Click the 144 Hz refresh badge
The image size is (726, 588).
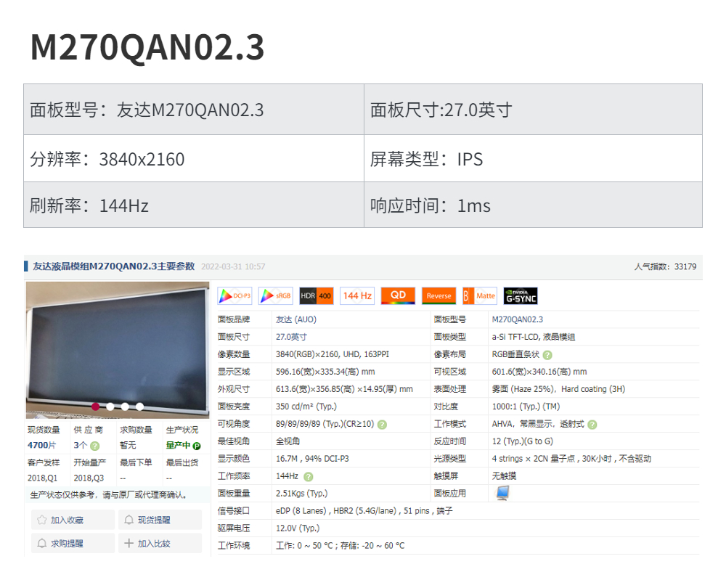click(x=357, y=296)
